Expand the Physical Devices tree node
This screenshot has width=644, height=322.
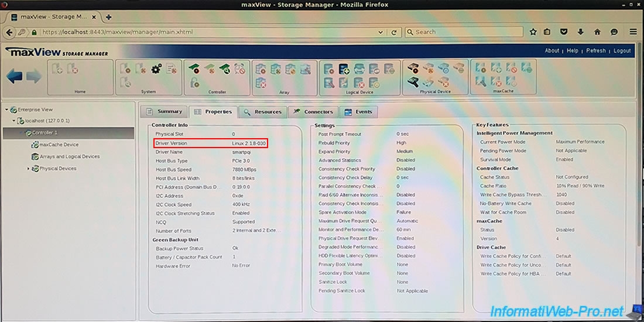tap(28, 169)
